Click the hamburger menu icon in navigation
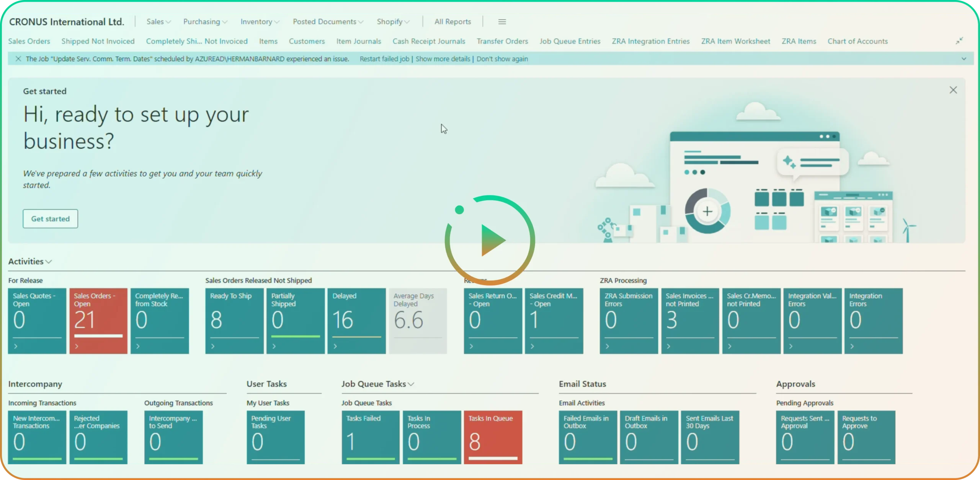Viewport: 980px width, 480px height. [502, 22]
